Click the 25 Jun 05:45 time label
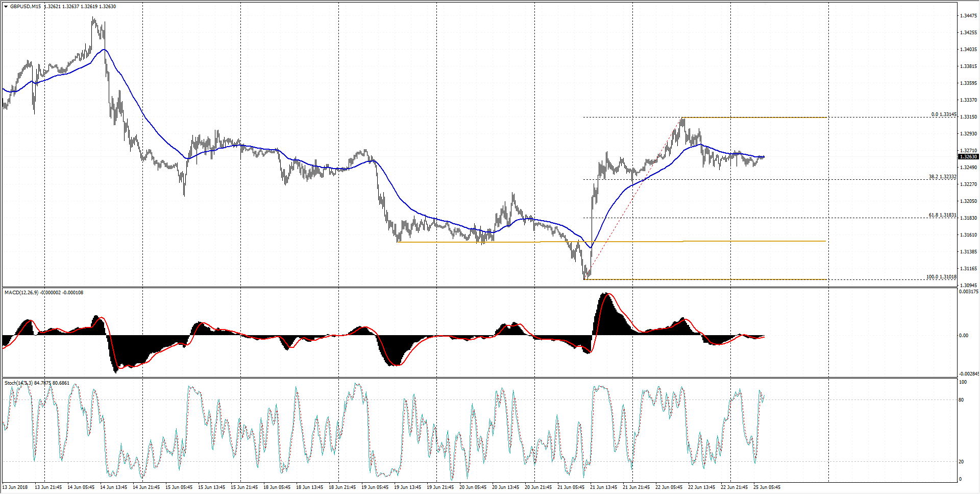Viewport: 980px width, 494px height. coord(767,487)
